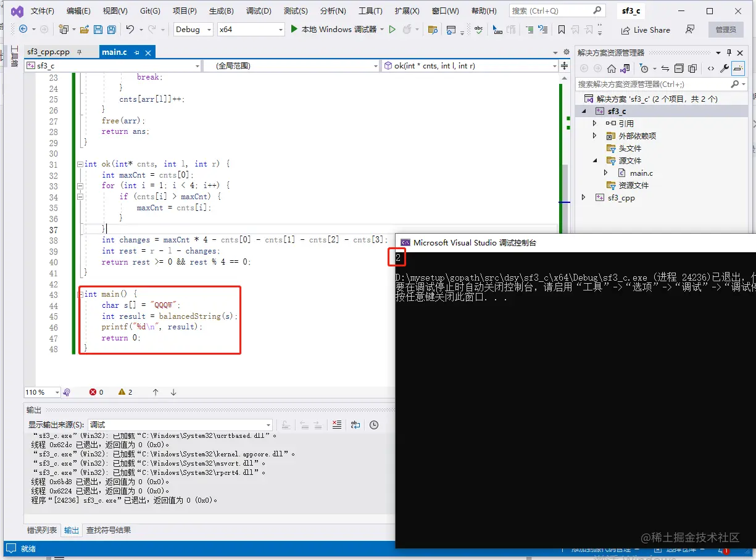Viewport: 756px width, 560px height.
Task: Click the new project icon in toolbar
Action: tap(64, 29)
